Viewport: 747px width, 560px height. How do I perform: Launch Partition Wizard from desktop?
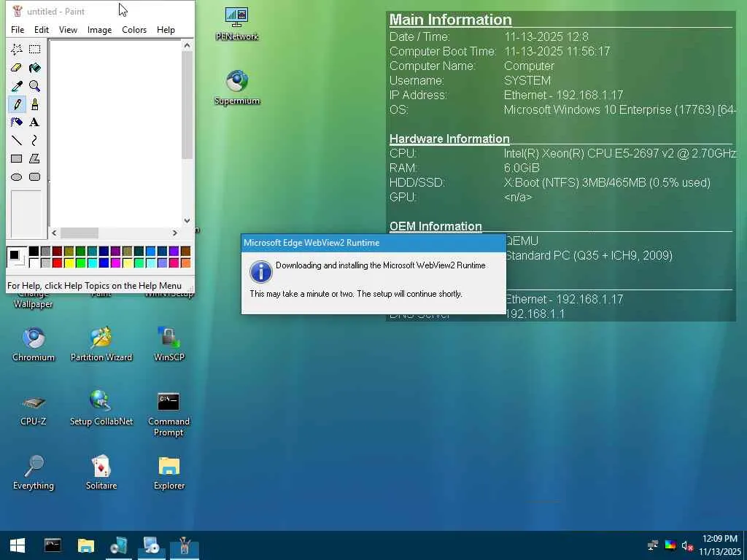[x=101, y=345]
